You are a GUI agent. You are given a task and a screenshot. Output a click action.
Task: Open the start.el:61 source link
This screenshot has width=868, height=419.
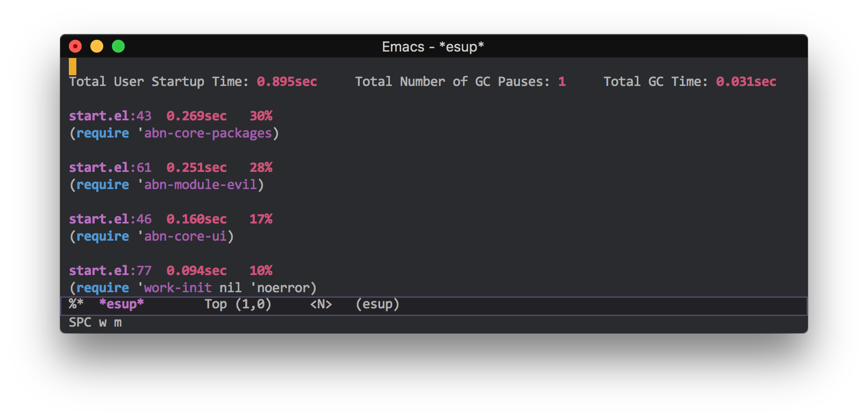[x=110, y=168]
